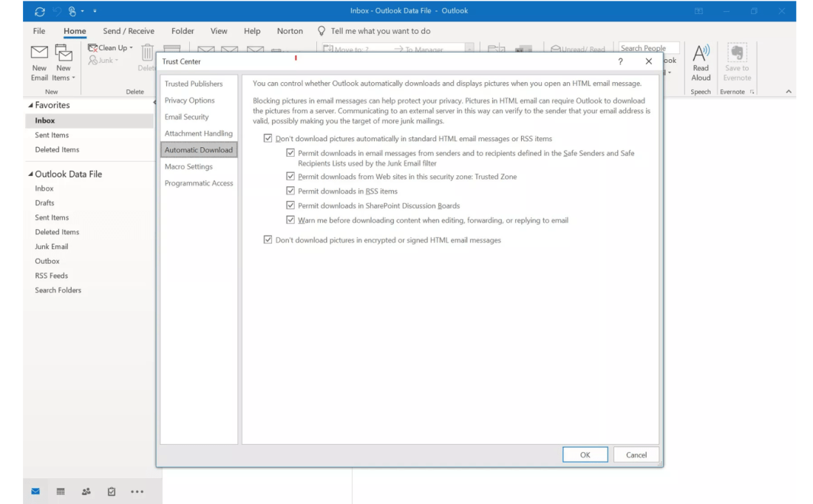This screenshot has height=504, width=813.
Task: Click the Send/Receive sync icon in title bar
Action: (x=40, y=11)
